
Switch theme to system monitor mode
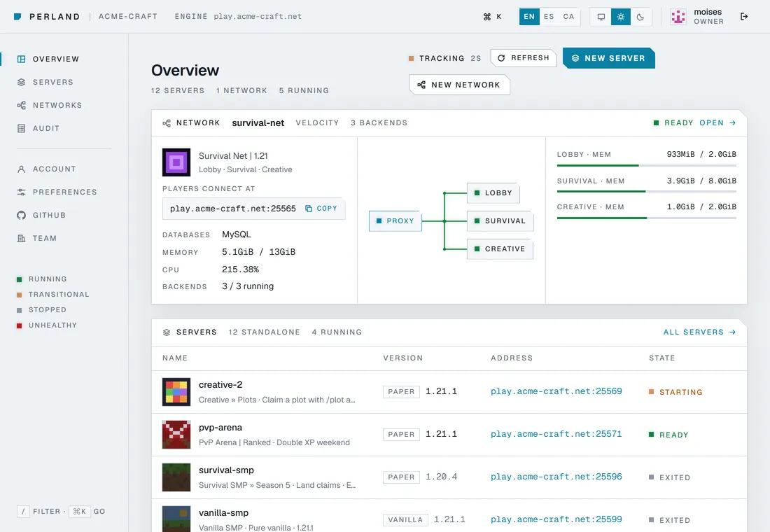[x=601, y=17]
